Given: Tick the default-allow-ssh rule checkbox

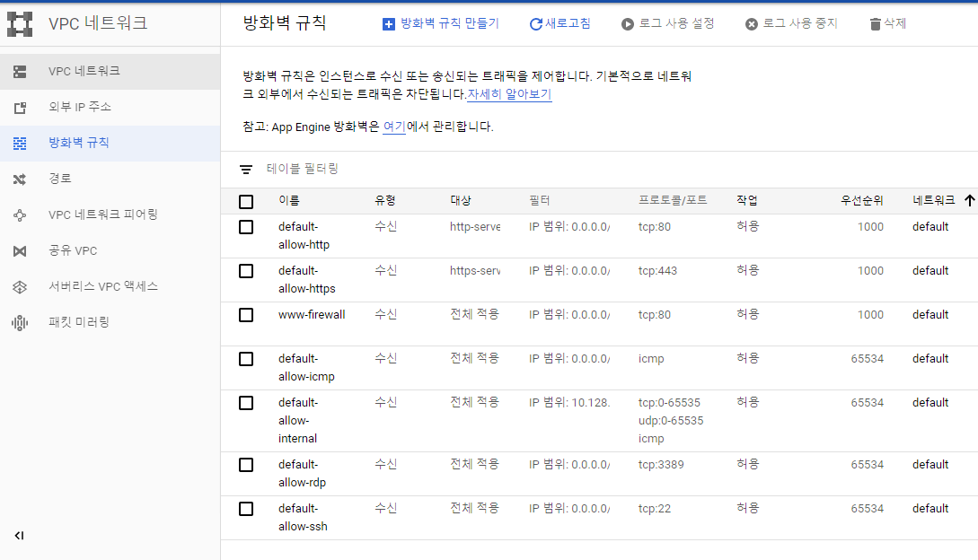Looking at the screenshot, I should [246, 509].
